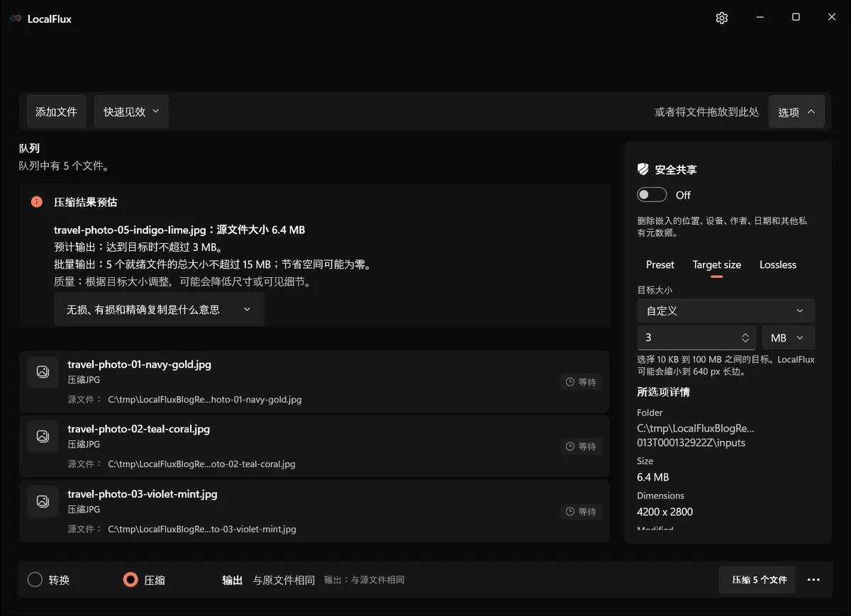Expand 无损、有损和精确复制是什么意思 section
851x616 pixels.
point(160,310)
